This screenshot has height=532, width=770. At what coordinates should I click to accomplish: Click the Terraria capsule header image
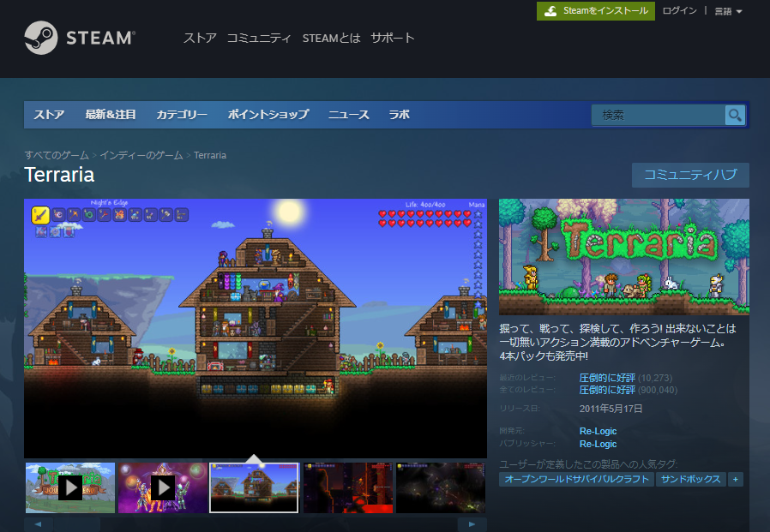pyautogui.click(x=623, y=256)
